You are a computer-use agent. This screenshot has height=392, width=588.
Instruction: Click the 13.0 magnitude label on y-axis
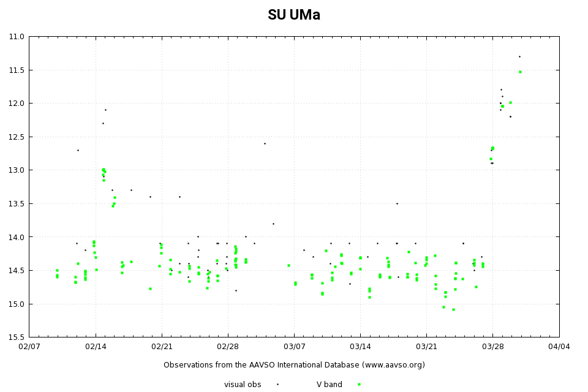(x=18, y=170)
